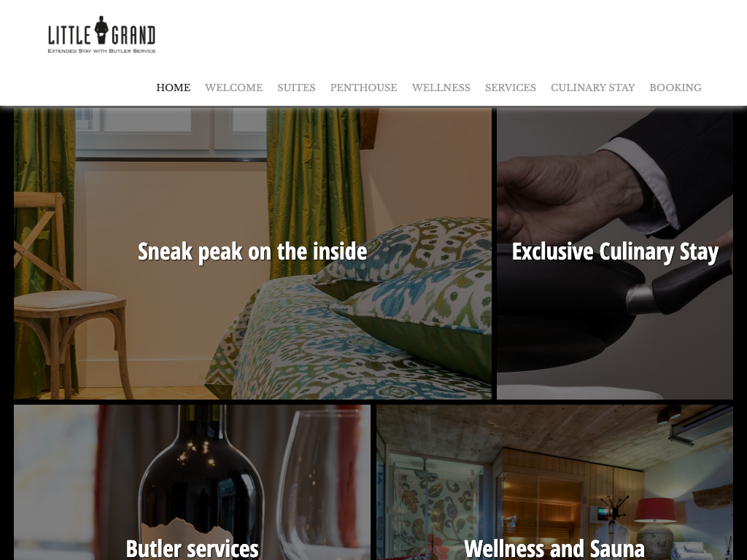This screenshot has width=747, height=560.
Task: Open the "Sneak peak on the inside" heading
Action: (x=252, y=252)
